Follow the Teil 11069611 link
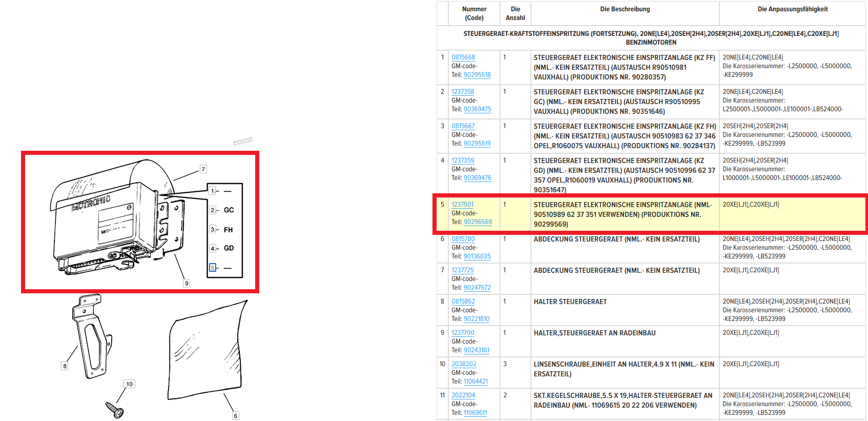 click(x=475, y=413)
